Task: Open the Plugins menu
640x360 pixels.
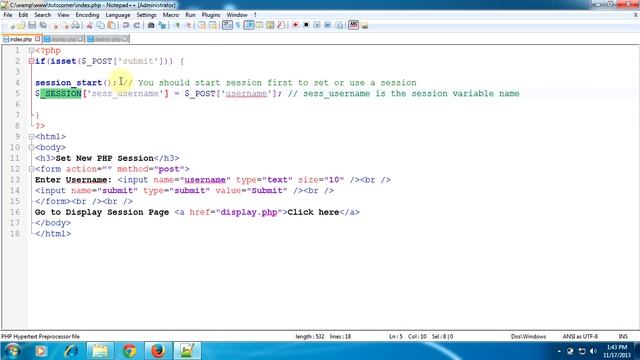Action: [211, 15]
